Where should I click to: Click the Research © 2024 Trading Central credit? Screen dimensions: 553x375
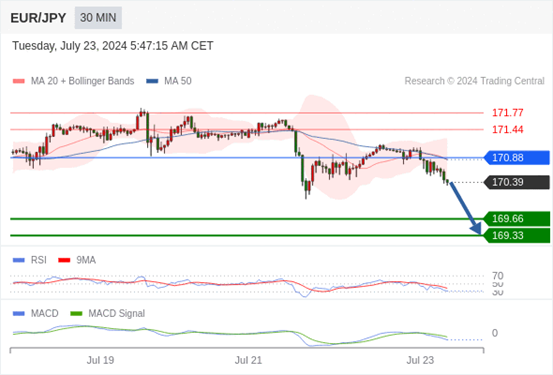coord(474,81)
